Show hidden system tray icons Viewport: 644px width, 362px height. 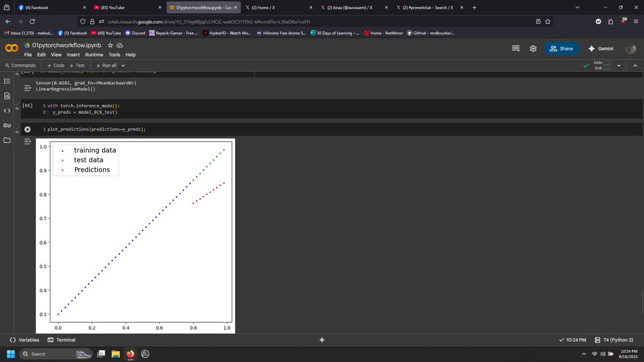pos(584,354)
